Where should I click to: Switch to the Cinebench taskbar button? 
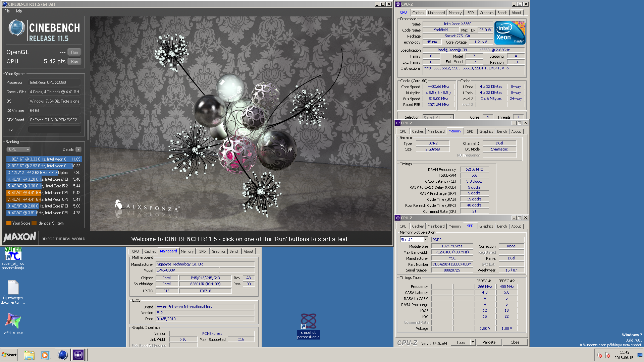(x=62, y=355)
